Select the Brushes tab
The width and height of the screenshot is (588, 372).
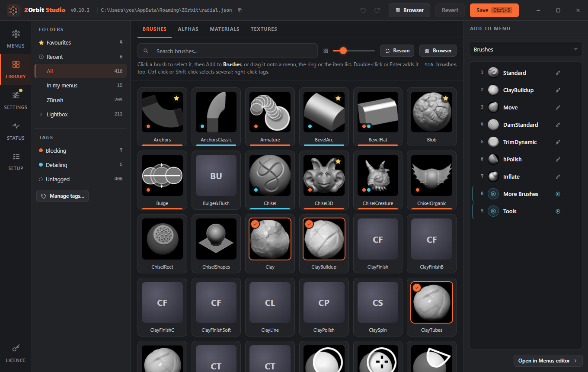coord(154,29)
